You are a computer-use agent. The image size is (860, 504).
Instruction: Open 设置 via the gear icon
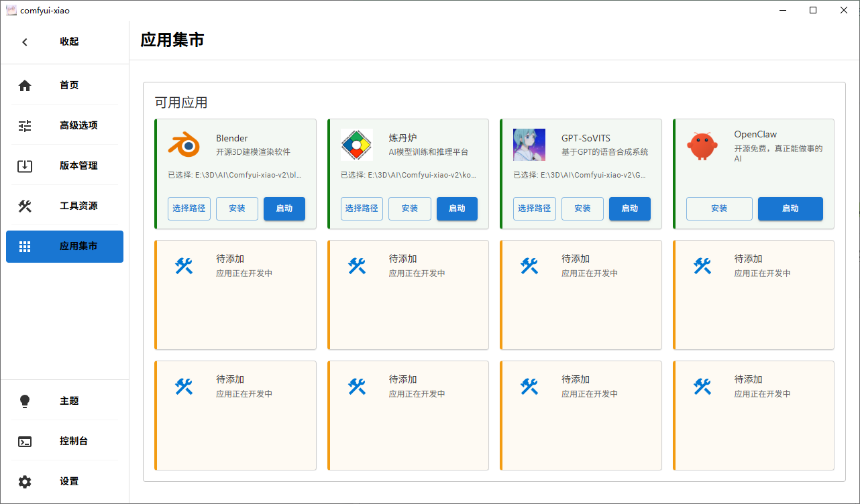click(25, 481)
